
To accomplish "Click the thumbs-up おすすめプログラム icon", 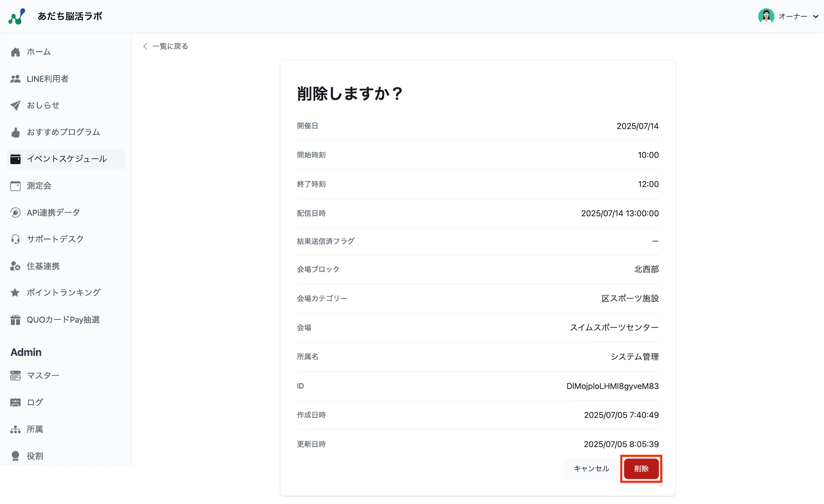I will click(x=16, y=133).
